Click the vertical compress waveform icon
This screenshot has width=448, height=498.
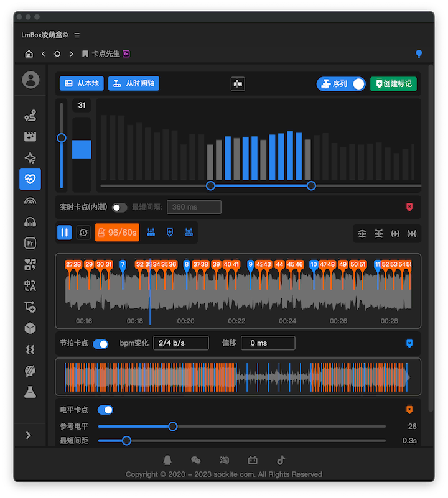(379, 234)
